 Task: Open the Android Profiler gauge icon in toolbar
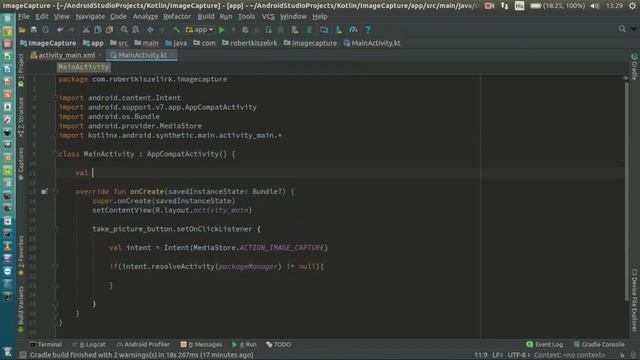click(x=353, y=30)
